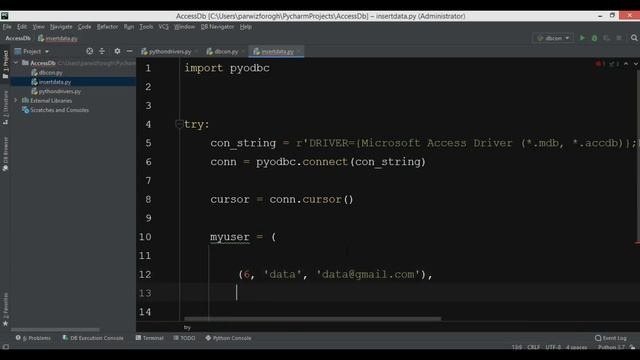Open the Navigate menu

pos(61,27)
